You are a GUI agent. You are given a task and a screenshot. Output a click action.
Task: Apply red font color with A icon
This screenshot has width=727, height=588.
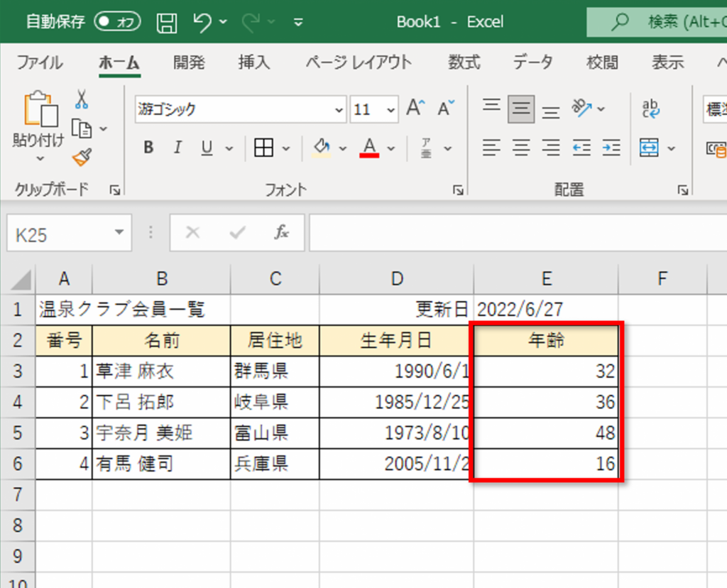369,148
